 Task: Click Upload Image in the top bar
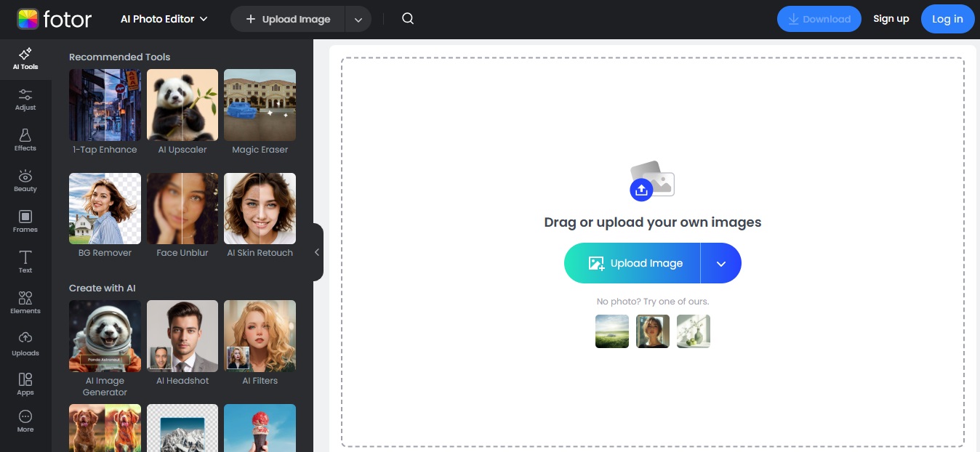point(288,20)
